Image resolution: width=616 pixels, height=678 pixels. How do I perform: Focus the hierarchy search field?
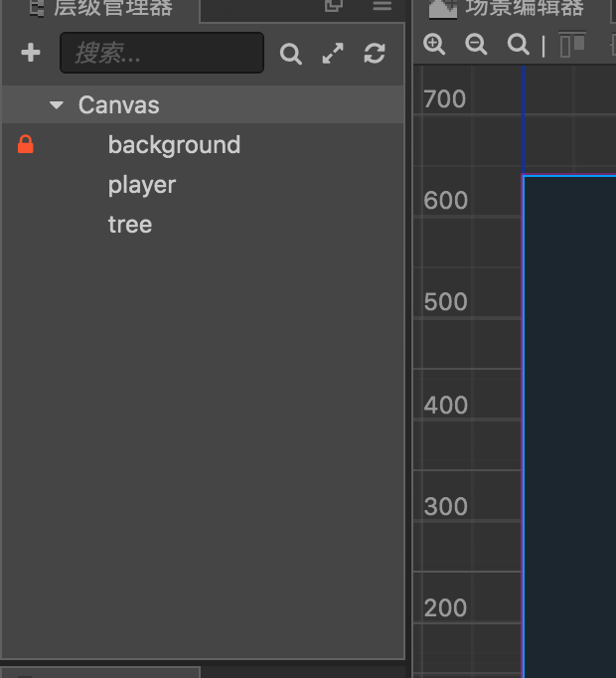point(162,54)
